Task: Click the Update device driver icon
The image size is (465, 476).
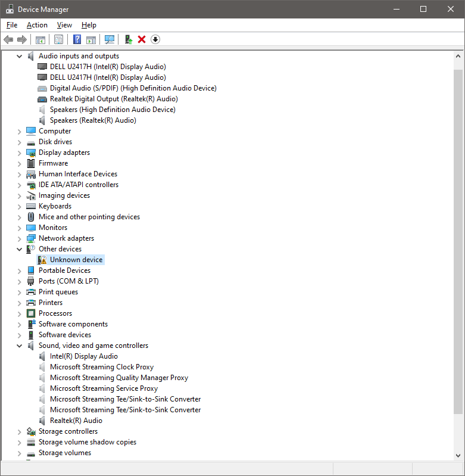Action: point(129,39)
